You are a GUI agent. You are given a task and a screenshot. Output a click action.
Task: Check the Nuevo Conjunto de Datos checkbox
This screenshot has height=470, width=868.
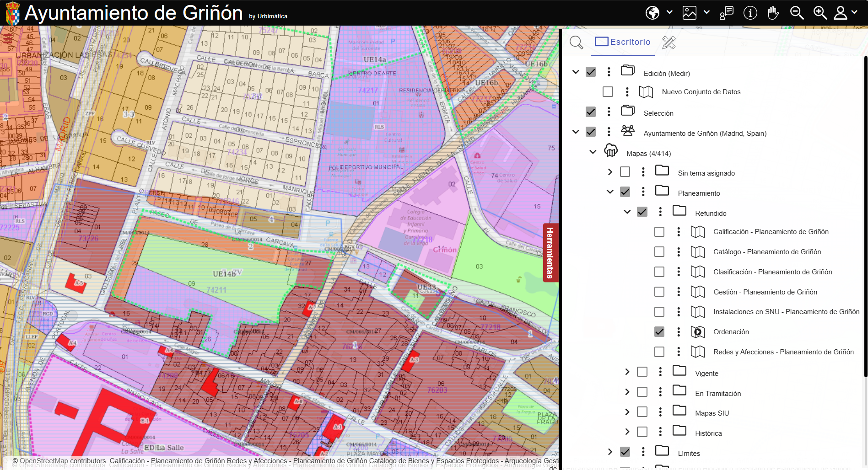608,92
